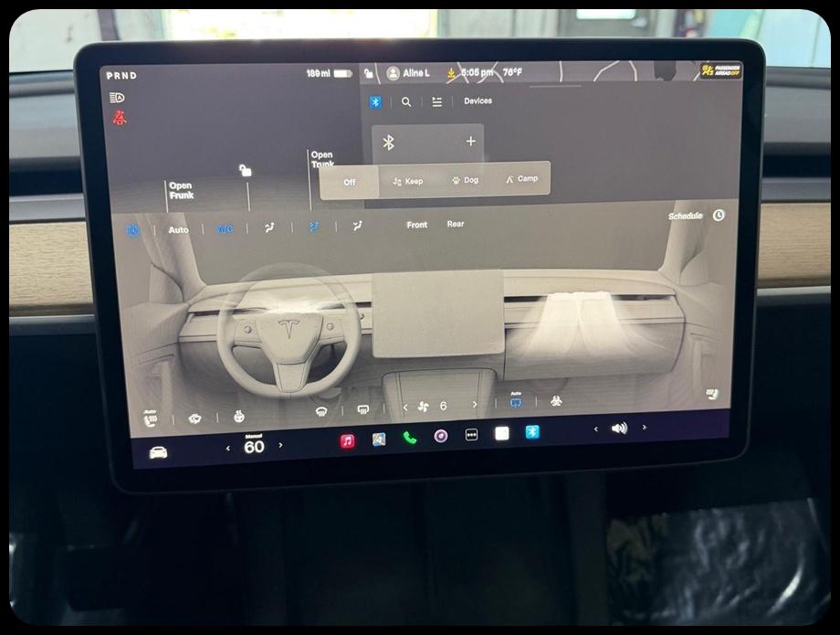
Task: Toggle driver seat heater Auto
Action: click(x=151, y=419)
